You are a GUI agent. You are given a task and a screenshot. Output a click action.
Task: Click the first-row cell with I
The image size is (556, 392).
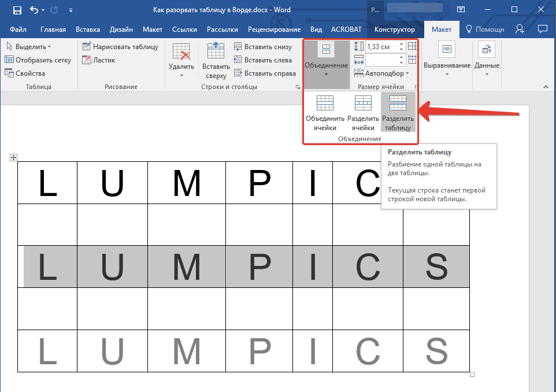313,183
